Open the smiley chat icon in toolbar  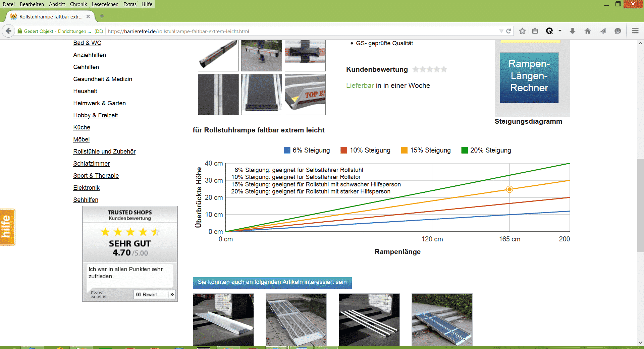click(618, 31)
